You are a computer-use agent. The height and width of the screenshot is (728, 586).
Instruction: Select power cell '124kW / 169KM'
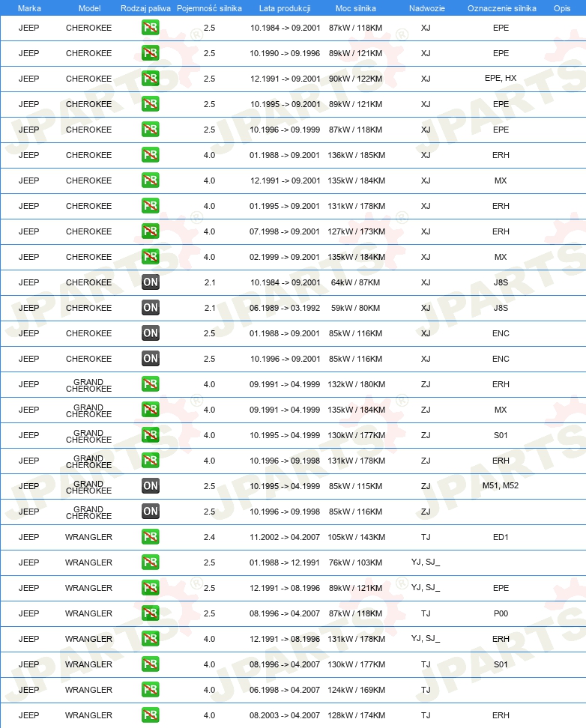tap(356, 690)
